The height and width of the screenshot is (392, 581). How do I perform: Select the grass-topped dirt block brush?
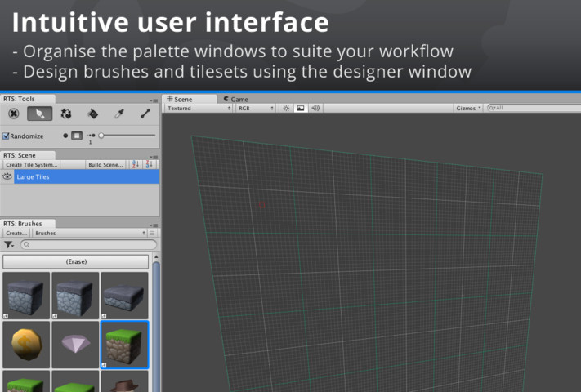click(x=124, y=345)
